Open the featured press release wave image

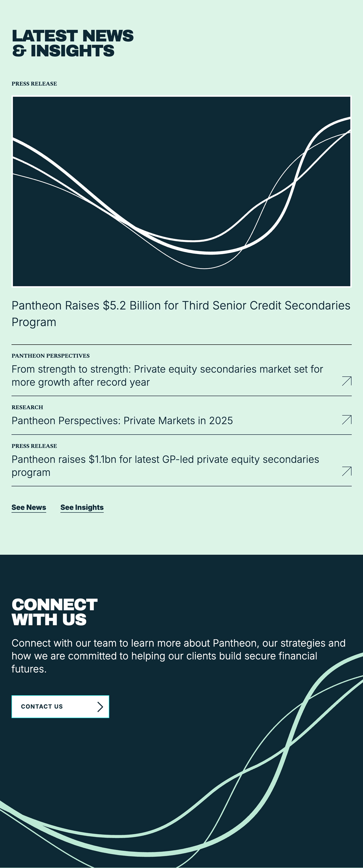pyautogui.click(x=181, y=192)
